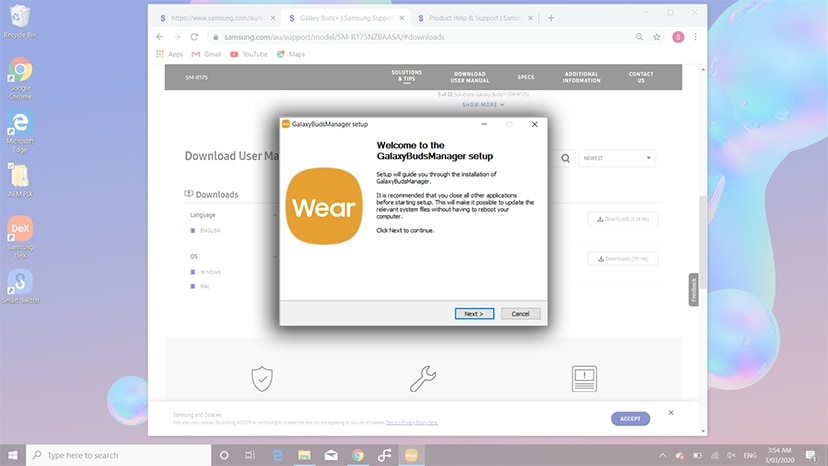Switch to the first samsung.com tab
Screen dimensions: 828x466
(218, 18)
